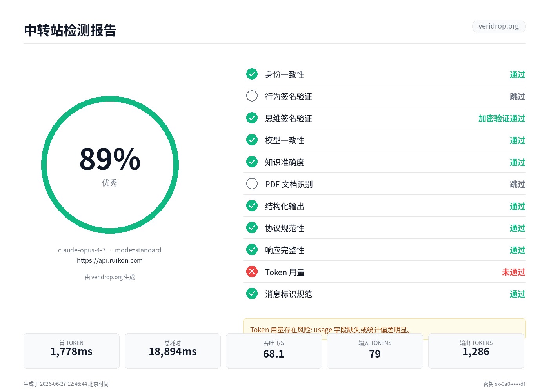Select the 输出 TOKENS 1,286 card
The image size is (549, 392).
click(x=476, y=351)
